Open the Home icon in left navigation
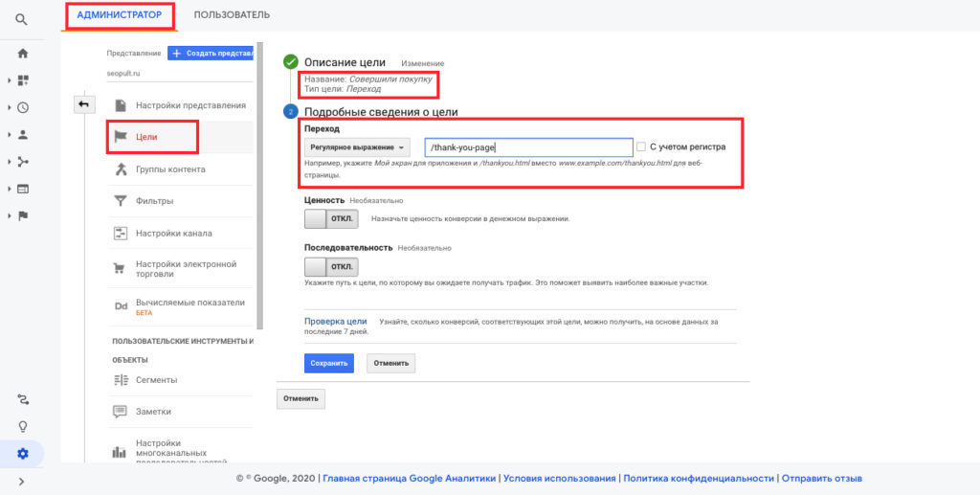 tap(23, 54)
